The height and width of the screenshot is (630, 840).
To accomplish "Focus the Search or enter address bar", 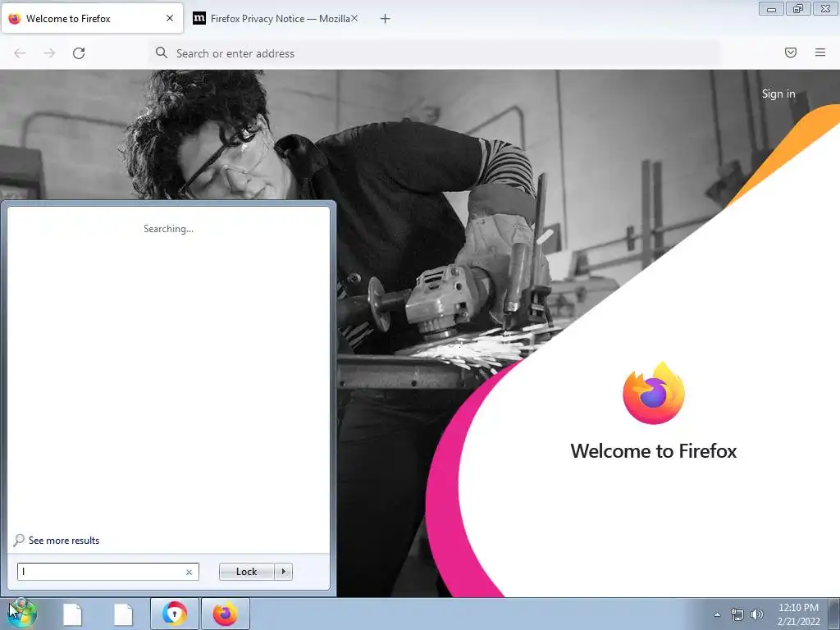I will tap(435, 53).
